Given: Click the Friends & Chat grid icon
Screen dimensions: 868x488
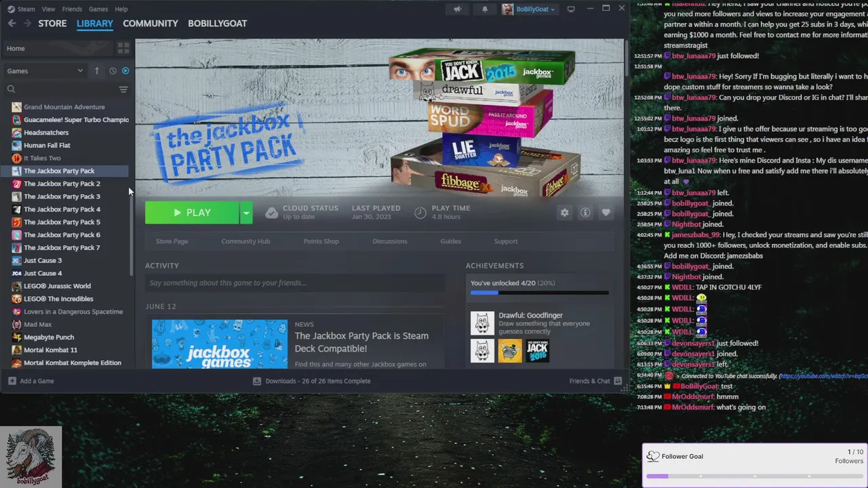Looking at the screenshot, I should click(x=618, y=381).
